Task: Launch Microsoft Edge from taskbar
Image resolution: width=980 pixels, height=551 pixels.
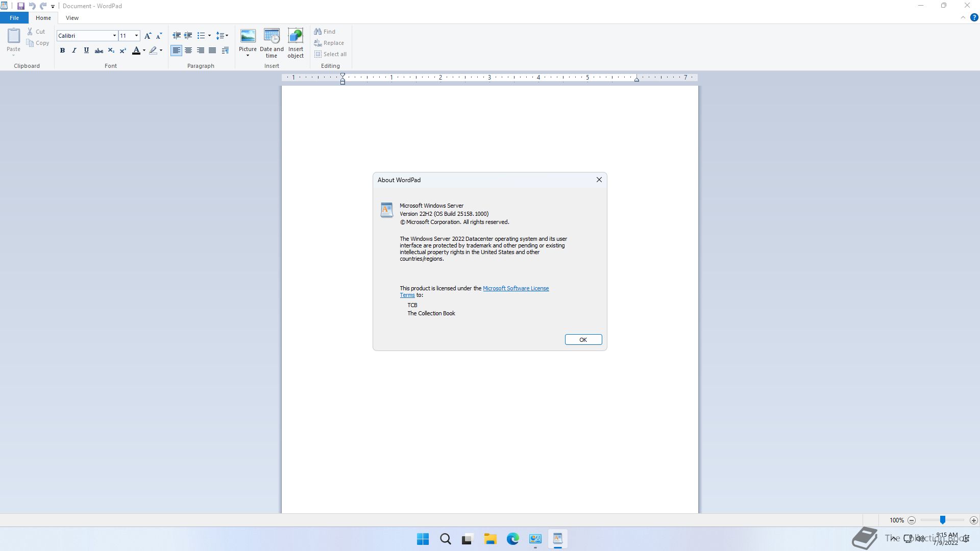Action: (x=513, y=539)
